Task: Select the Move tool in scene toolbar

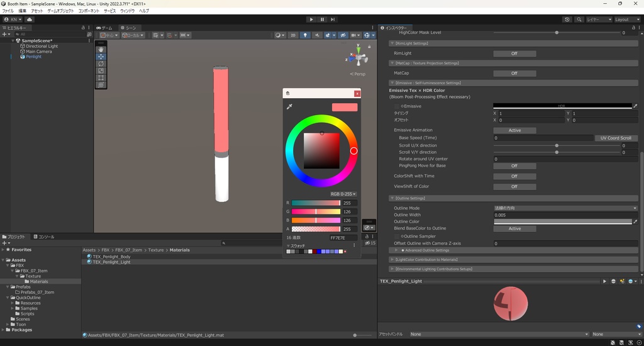Action: coord(101,56)
